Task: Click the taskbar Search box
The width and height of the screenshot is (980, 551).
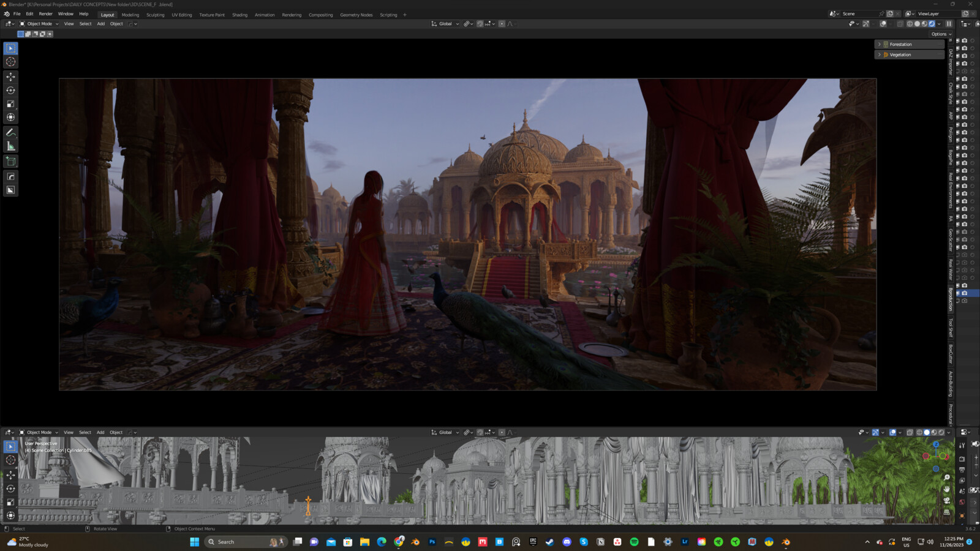Action: click(245, 542)
